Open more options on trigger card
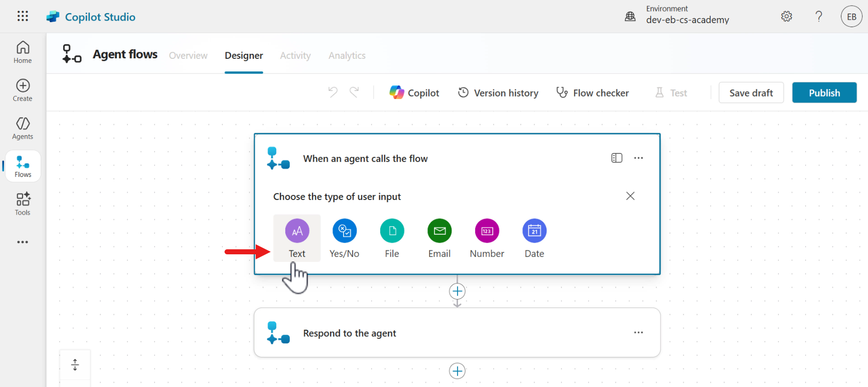Viewport: 868px width, 387px height. 638,158
